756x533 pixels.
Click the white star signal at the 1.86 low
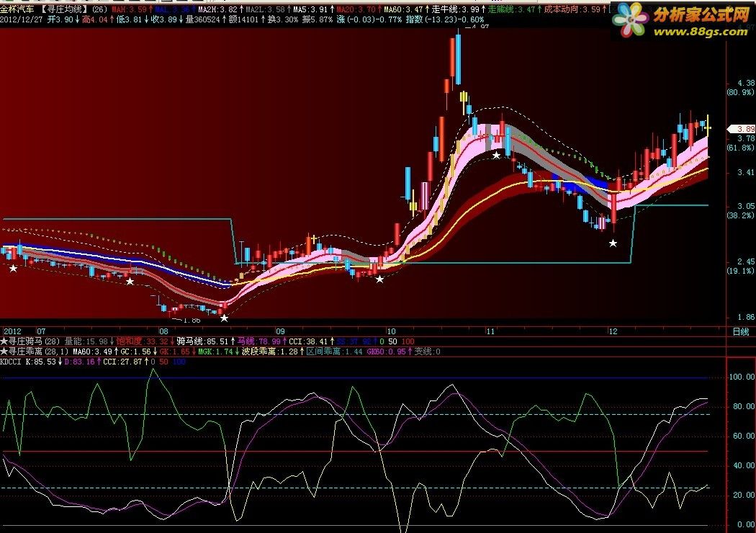[x=224, y=318]
